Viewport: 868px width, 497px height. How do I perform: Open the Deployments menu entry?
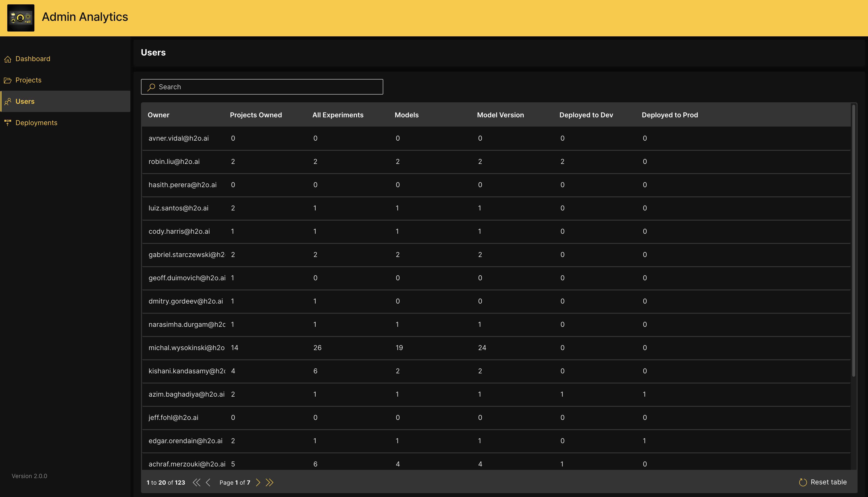point(37,122)
